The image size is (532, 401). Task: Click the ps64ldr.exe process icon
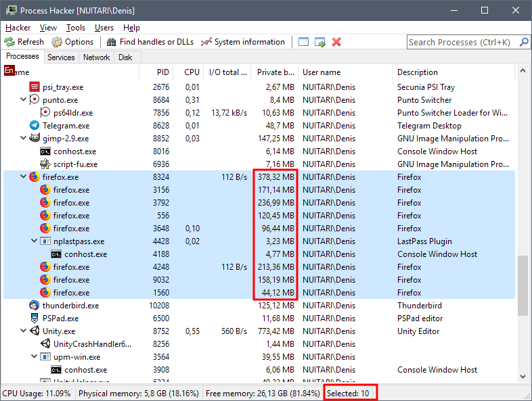pyautogui.click(x=45, y=112)
